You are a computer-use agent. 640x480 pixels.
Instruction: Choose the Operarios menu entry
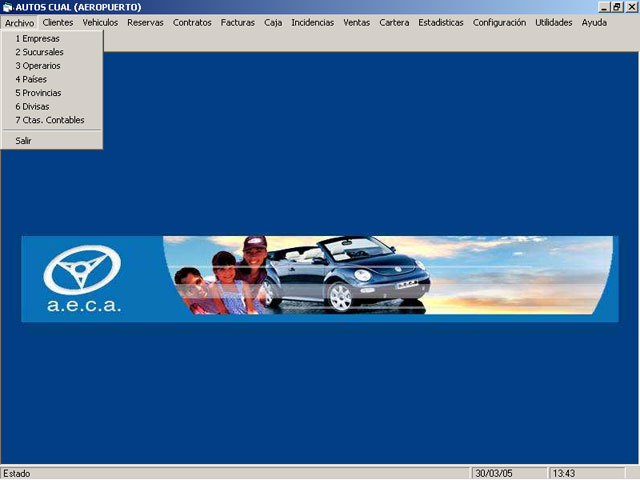point(38,65)
